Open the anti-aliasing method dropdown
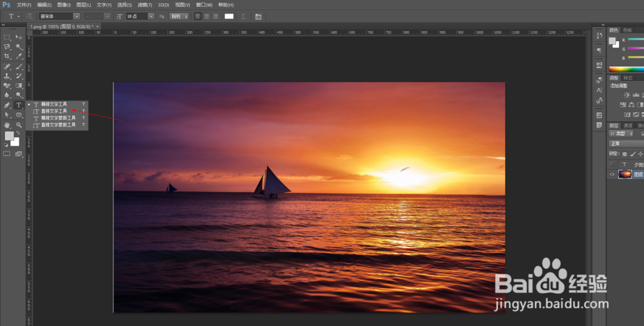 (x=180, y=17)
